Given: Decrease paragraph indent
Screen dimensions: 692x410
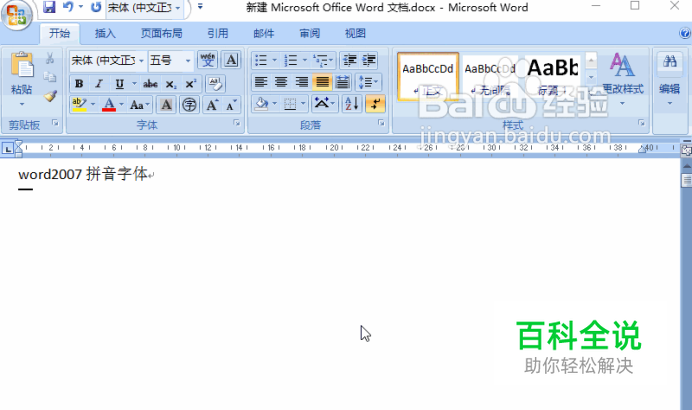Looking at the screenshot, I should [350, 60].
